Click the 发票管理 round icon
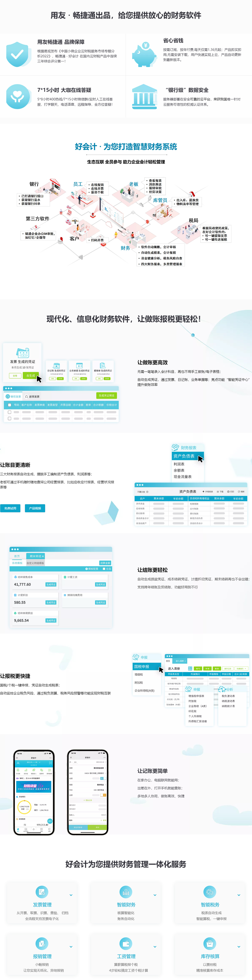 coord(42,892)
